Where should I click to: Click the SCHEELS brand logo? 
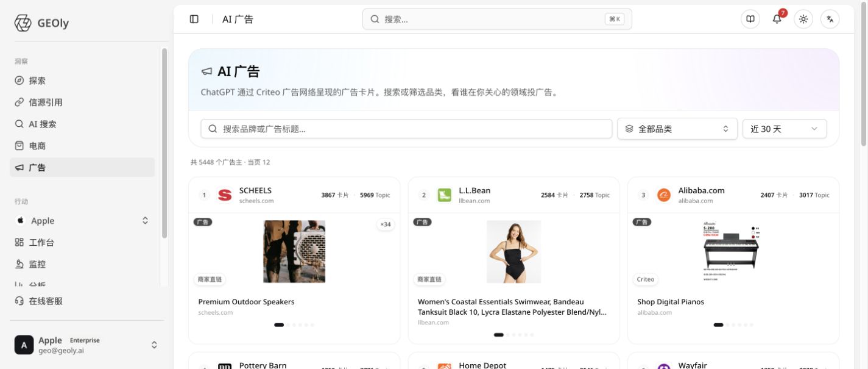pos(225,195)
